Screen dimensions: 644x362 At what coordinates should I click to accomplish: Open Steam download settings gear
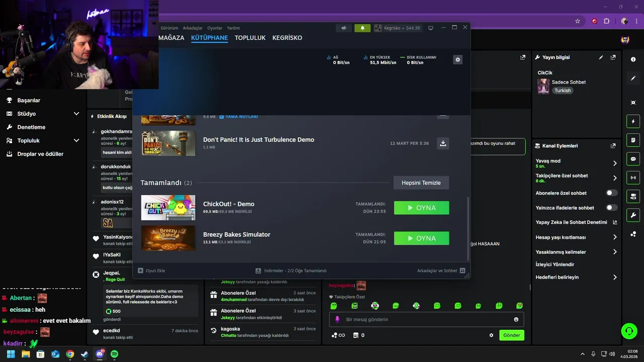(x=457, y=59)
